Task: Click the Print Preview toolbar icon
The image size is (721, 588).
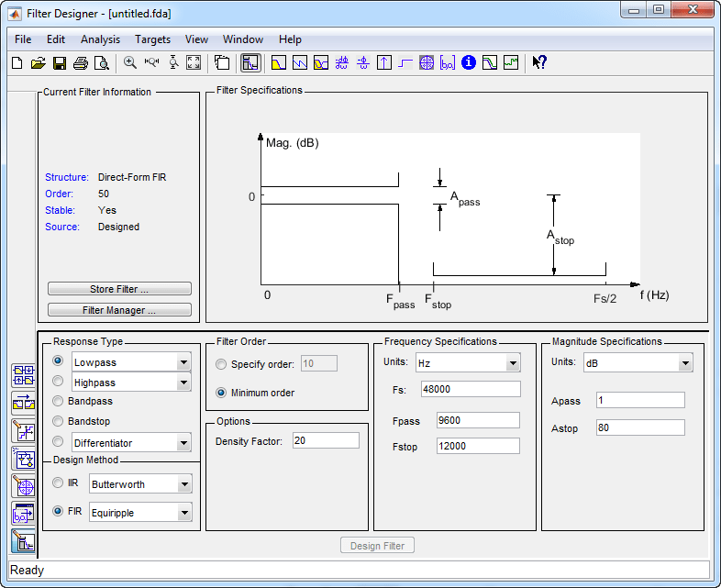Action: point(101,63)
